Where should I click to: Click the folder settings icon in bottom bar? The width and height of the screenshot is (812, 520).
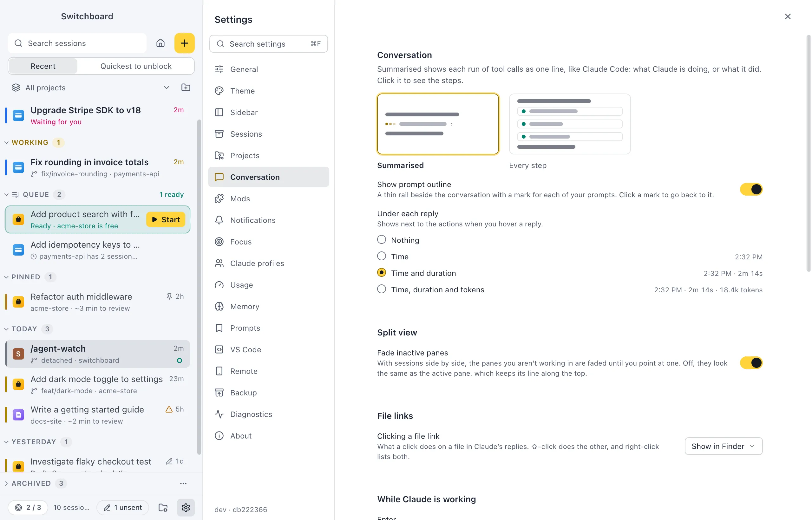pyautogui.click(x=163, y=507)
